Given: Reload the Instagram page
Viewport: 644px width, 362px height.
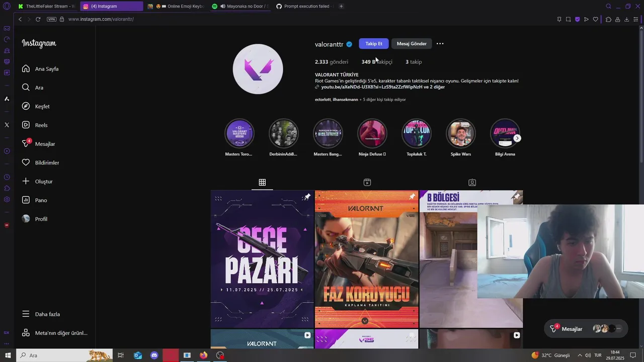Looking at the screenshot, I should pos(38,19).
